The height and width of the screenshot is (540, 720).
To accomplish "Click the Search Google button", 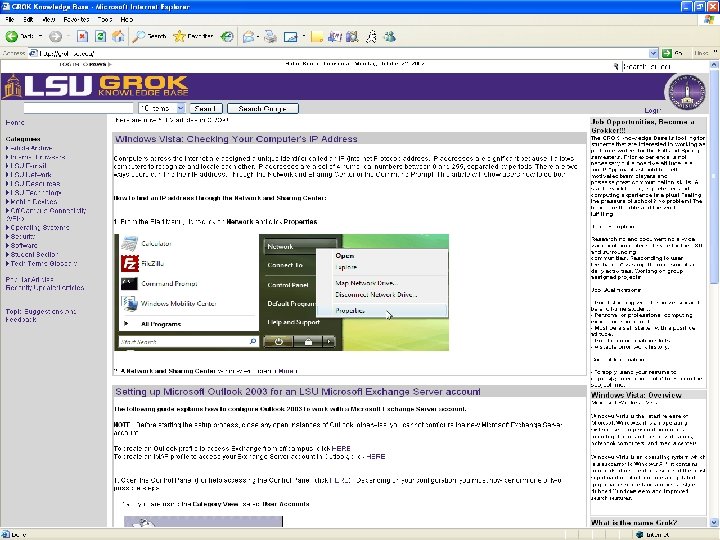I will [x=263, y=108].
